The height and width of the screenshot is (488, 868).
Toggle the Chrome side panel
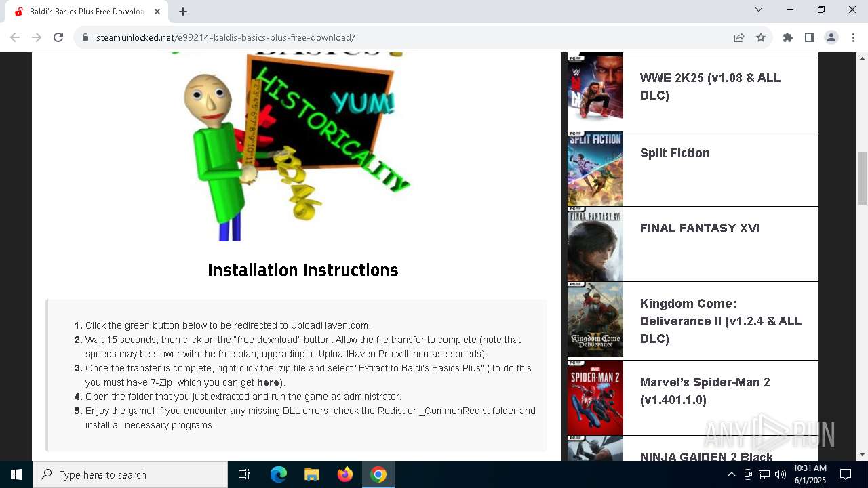(x=810, y=37)
